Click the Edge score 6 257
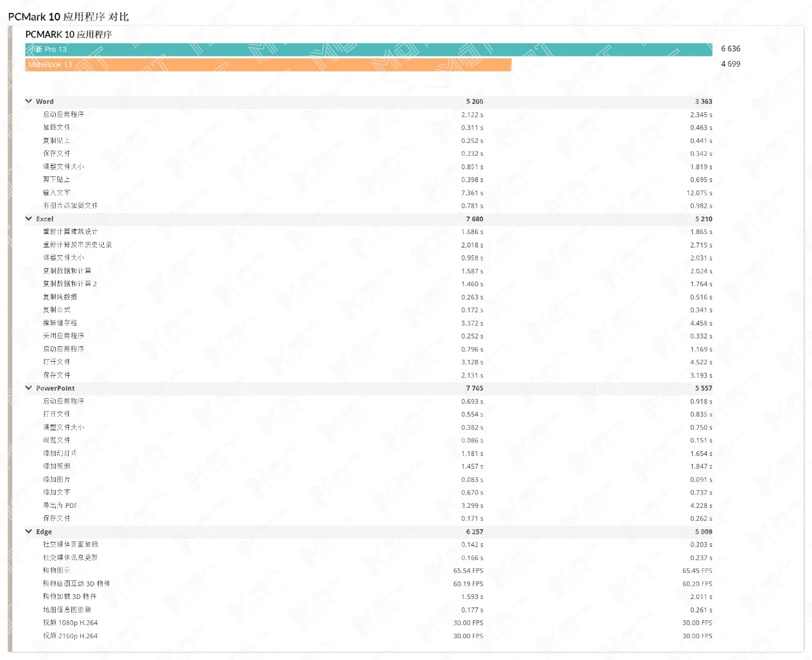 (x=475, y=532)
